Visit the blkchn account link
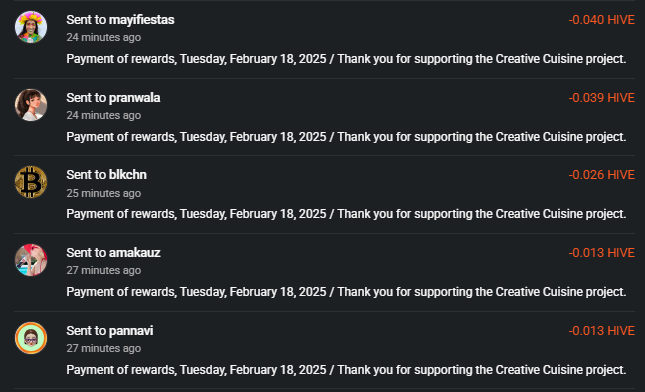Viewport: 645px width, 392px height. pos(128,175)
